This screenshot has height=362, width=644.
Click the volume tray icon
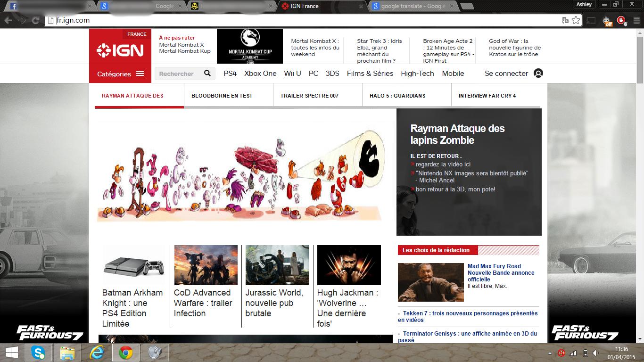point(596,353)
